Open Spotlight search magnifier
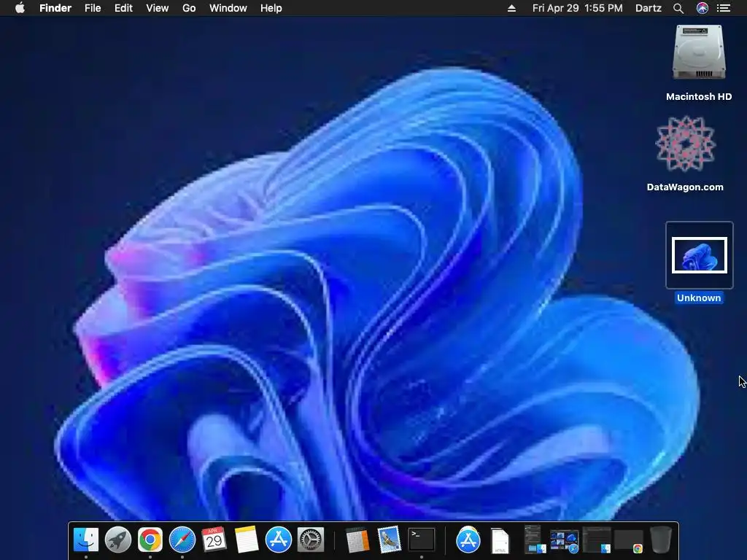The image size is (747, 560). (678, 8)
